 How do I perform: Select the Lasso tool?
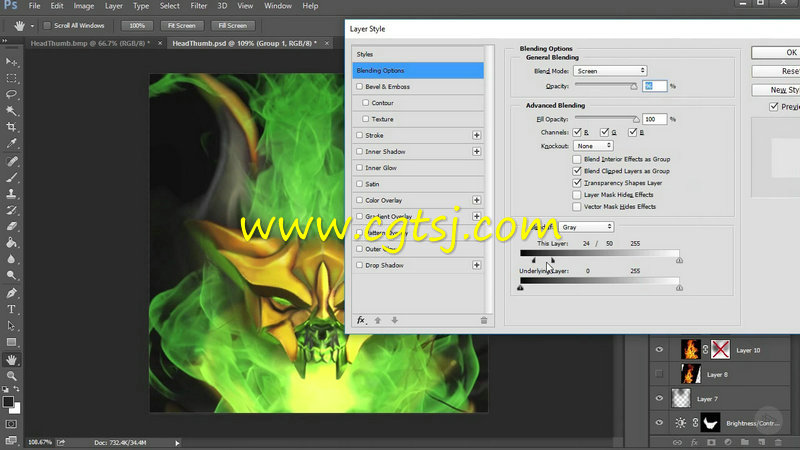pyautogui.click(x=11, y=94)
